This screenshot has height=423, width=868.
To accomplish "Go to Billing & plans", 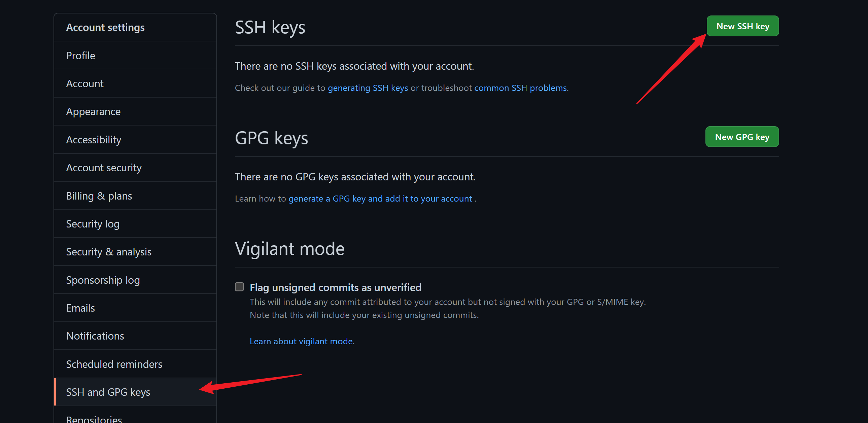I will 99,196.
